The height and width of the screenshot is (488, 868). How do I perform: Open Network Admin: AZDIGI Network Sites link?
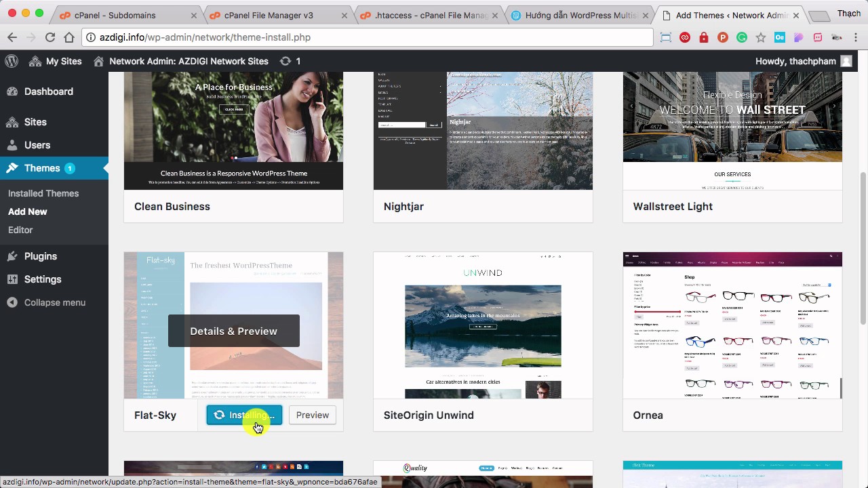[x=181, y=61]
